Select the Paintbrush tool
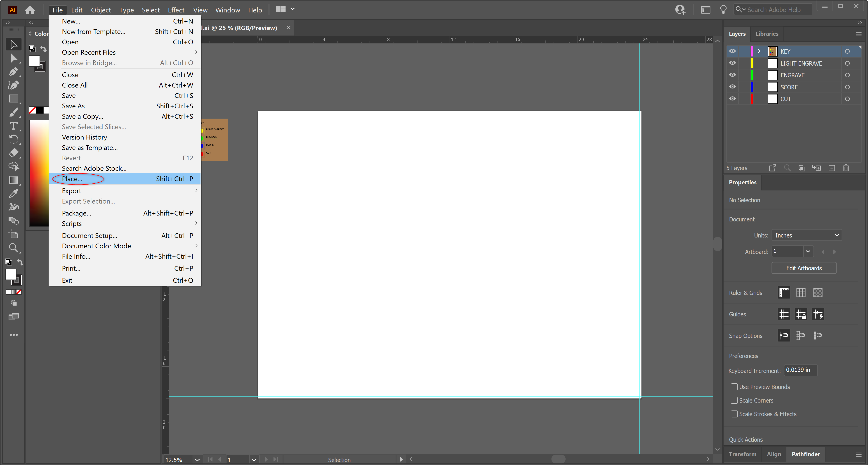This screenshot has height=465, width=868. pos(14,112)
